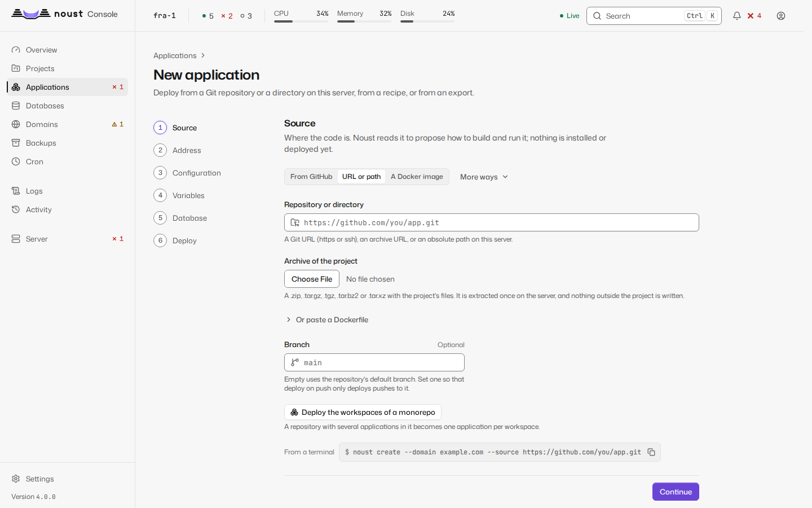Expand the More ways dropdown

[484, 177]
